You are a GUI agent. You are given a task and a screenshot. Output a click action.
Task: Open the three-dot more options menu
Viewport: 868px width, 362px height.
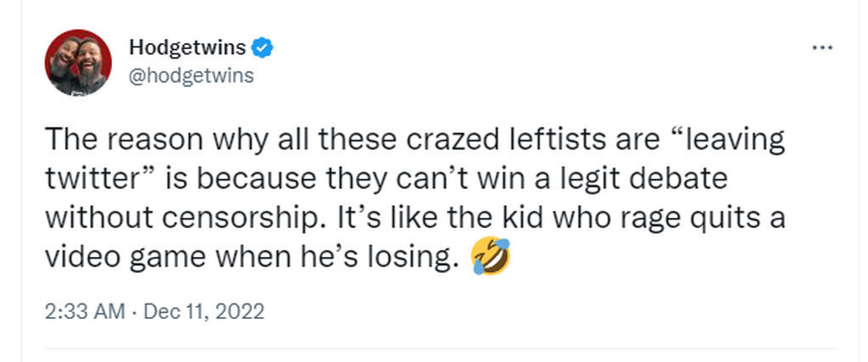822,48
